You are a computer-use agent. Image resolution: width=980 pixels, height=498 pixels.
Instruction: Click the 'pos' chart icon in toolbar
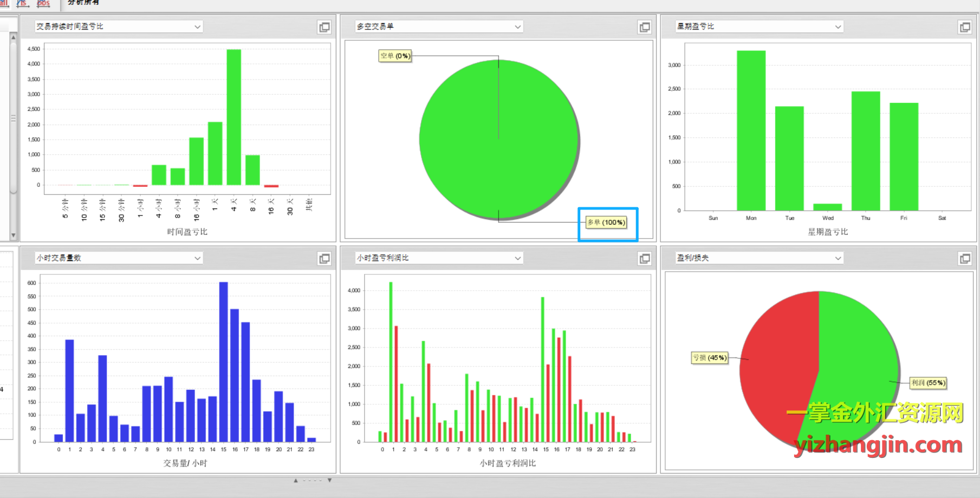click(x=43, y=3)
